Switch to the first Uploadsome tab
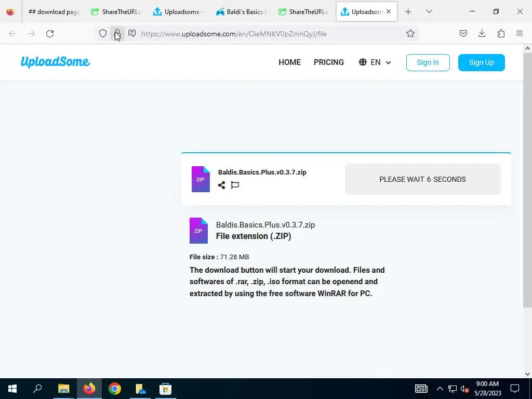Viewport: 532px width, 399px height. coord(178,11)
